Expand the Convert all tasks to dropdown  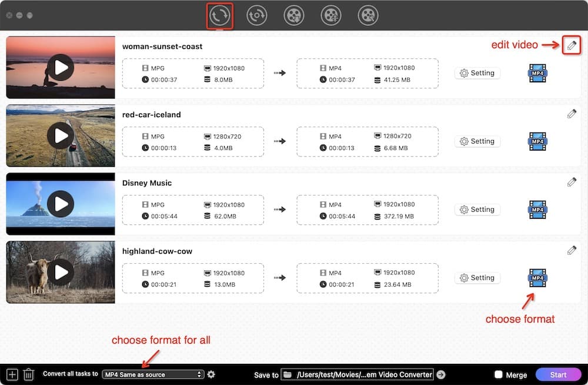[x=153, y=374]
